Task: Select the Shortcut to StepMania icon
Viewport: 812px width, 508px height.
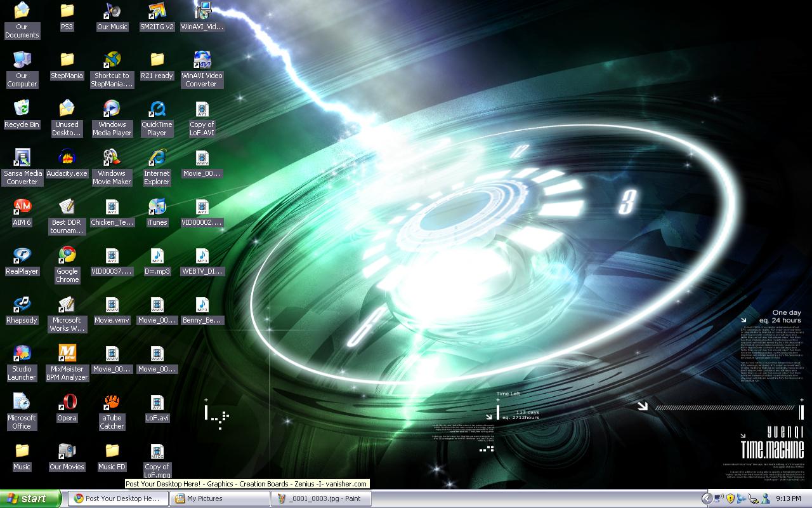Action: click(112, 69)
